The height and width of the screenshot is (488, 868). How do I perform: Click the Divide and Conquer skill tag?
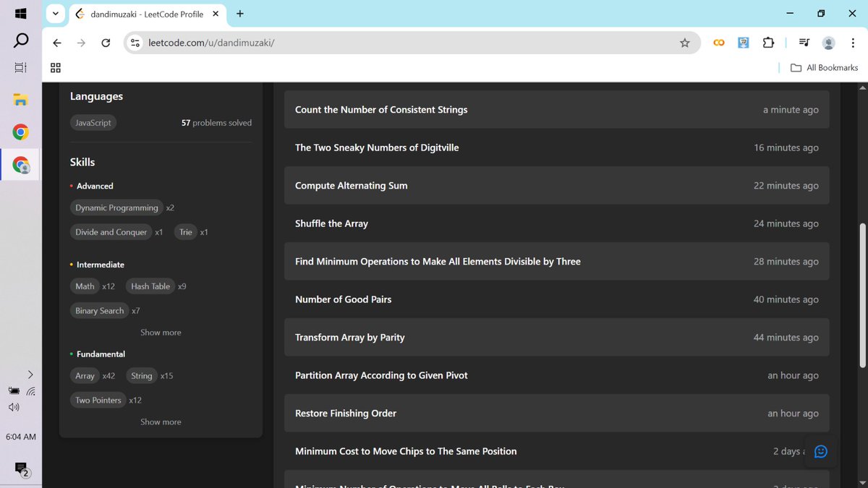111,232
